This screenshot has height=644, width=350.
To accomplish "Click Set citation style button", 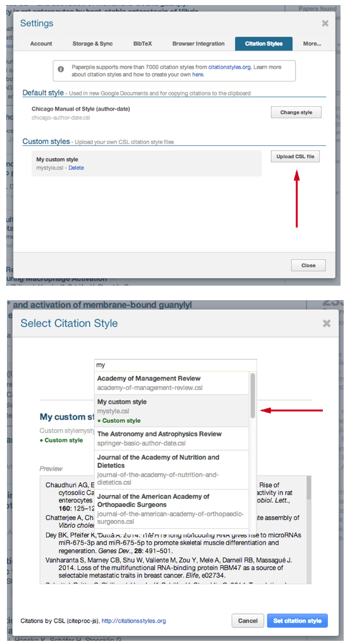I will tap(298, 621).
